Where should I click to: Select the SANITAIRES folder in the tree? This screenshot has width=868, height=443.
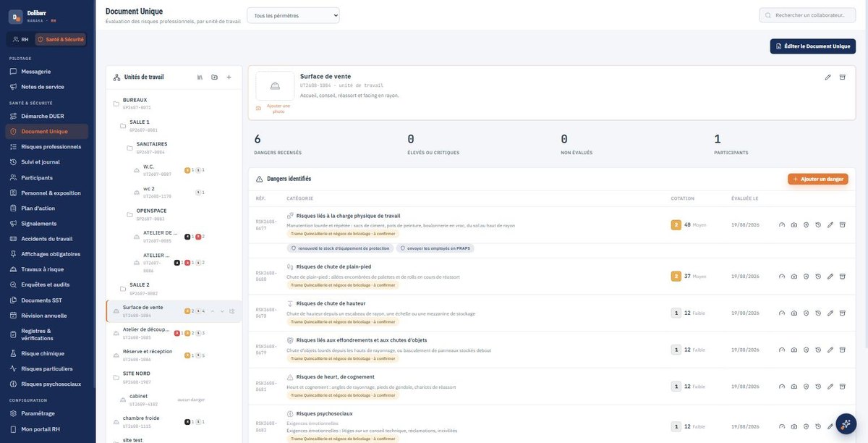[152, 148]
